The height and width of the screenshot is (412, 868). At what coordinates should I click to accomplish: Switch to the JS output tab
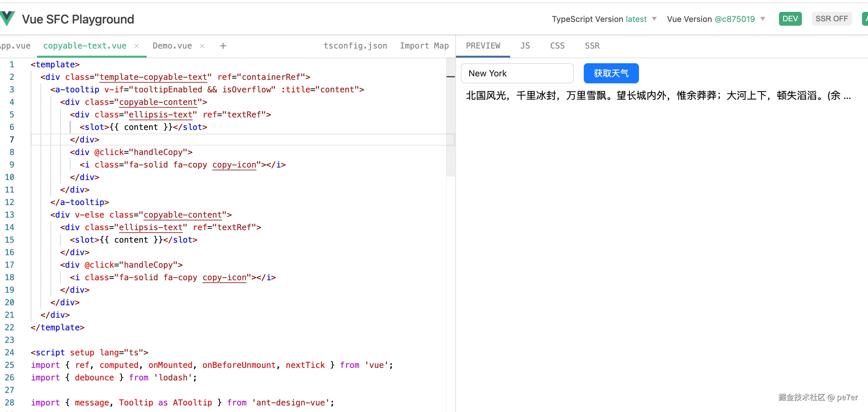(x=525, y=46)
